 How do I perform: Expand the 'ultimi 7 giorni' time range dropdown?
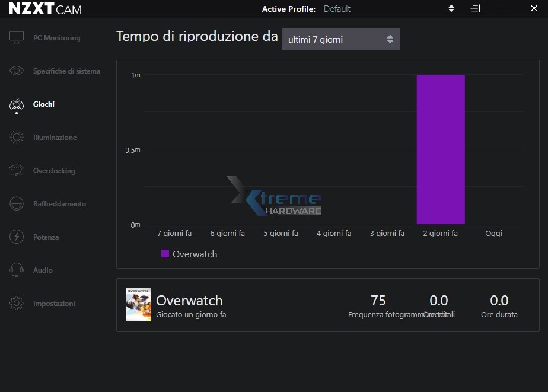click(x=340, y=40)
